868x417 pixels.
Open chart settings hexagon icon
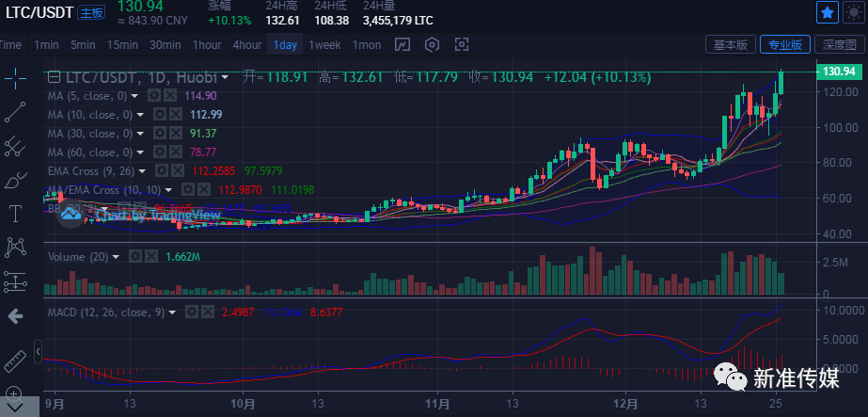[432, 45]
